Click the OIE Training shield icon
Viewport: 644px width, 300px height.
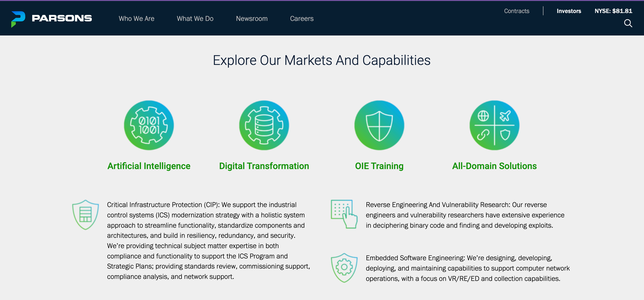point(379,125)
